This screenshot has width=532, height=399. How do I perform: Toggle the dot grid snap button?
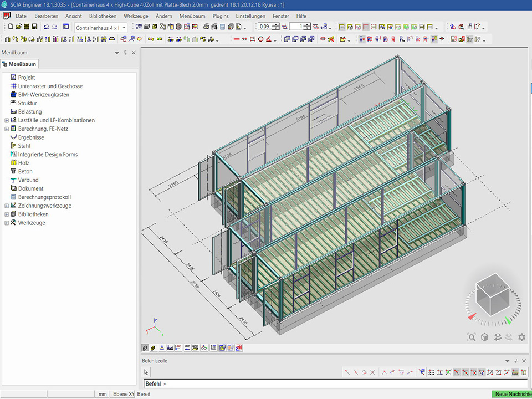[x=432, y=372]
